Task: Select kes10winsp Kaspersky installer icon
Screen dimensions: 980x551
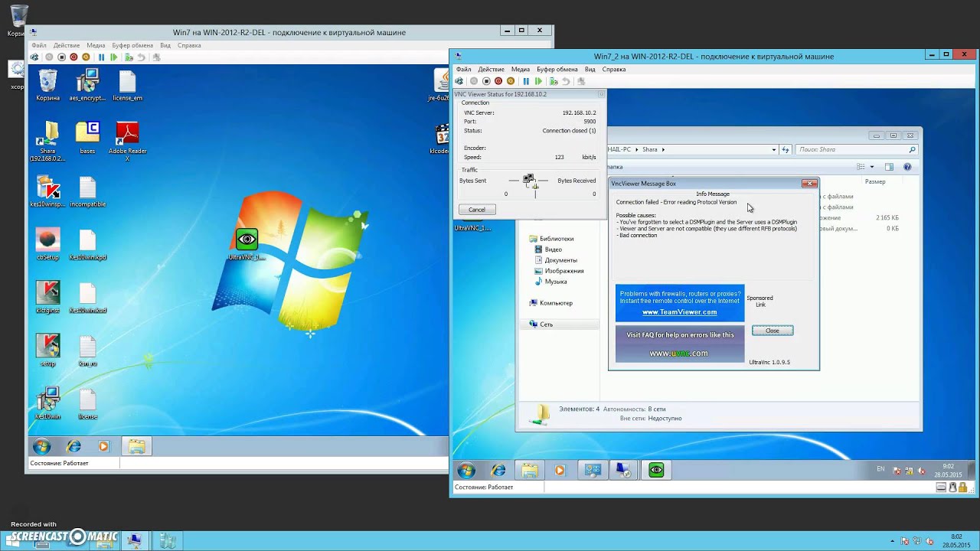Action: click(47, 192)
